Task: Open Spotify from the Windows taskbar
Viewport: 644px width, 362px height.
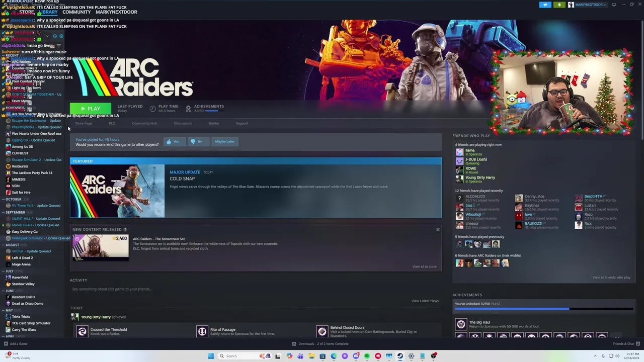Action: [367, 356]
